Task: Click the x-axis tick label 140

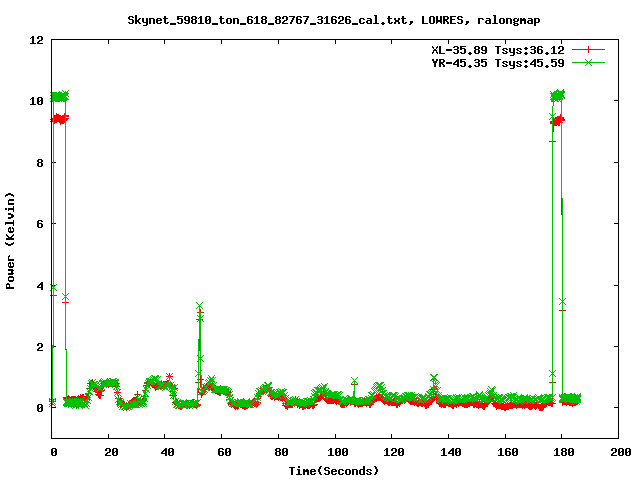Action: [x=451, y=452]
